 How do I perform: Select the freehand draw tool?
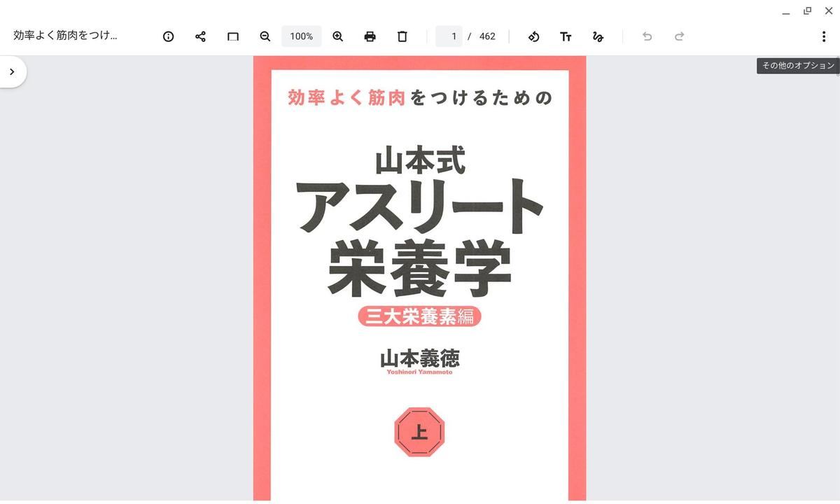pos(598,36)
